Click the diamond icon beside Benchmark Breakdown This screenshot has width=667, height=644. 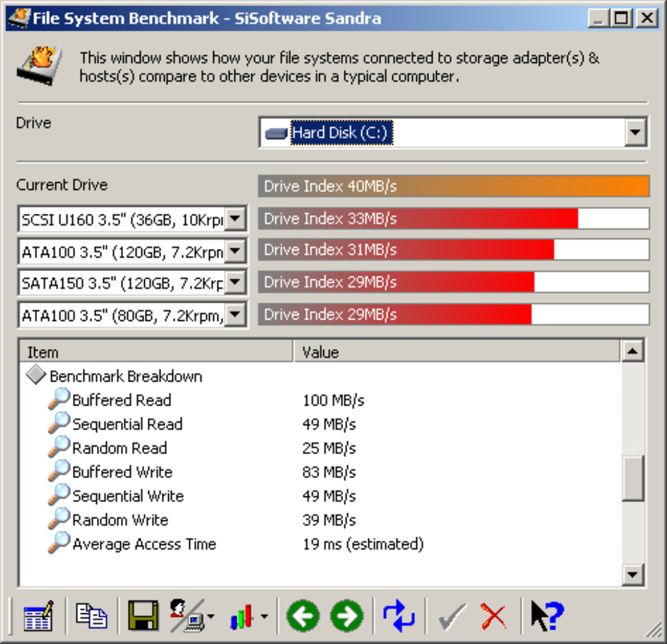point(36,375)
